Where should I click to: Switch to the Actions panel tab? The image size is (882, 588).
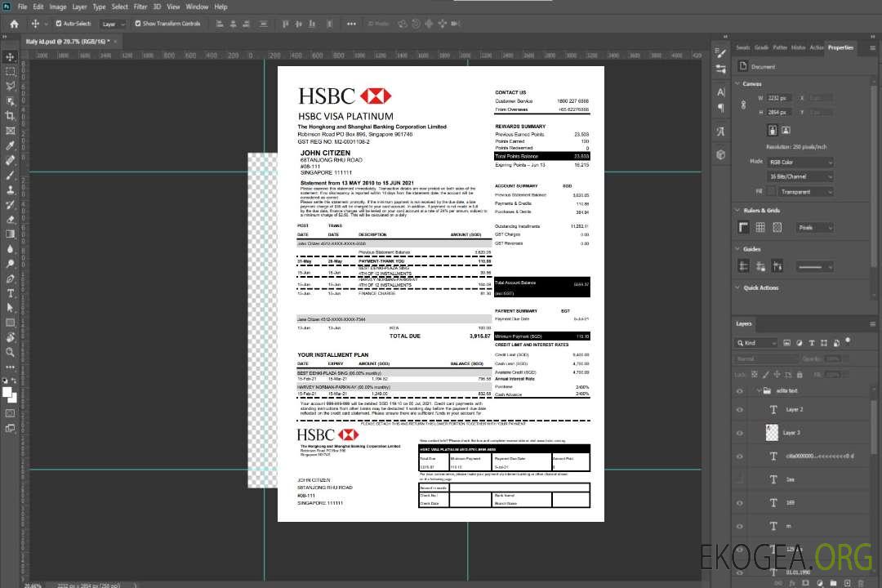point(816,47)
